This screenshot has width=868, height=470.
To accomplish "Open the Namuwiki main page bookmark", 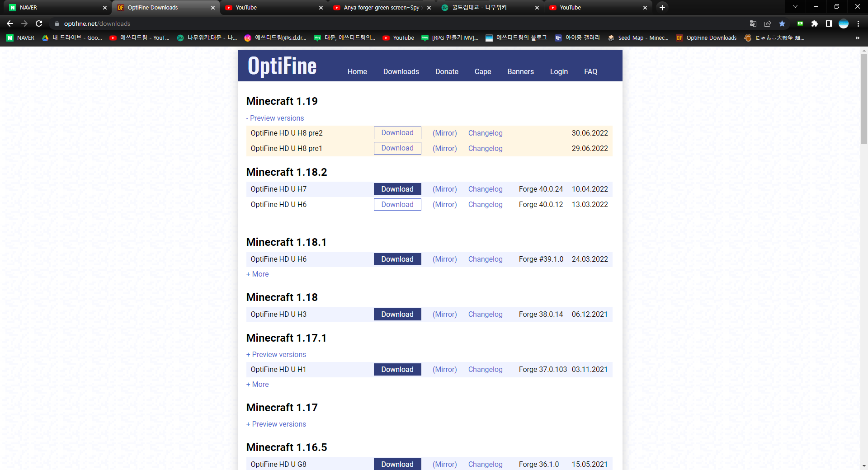I will (207, 38).
